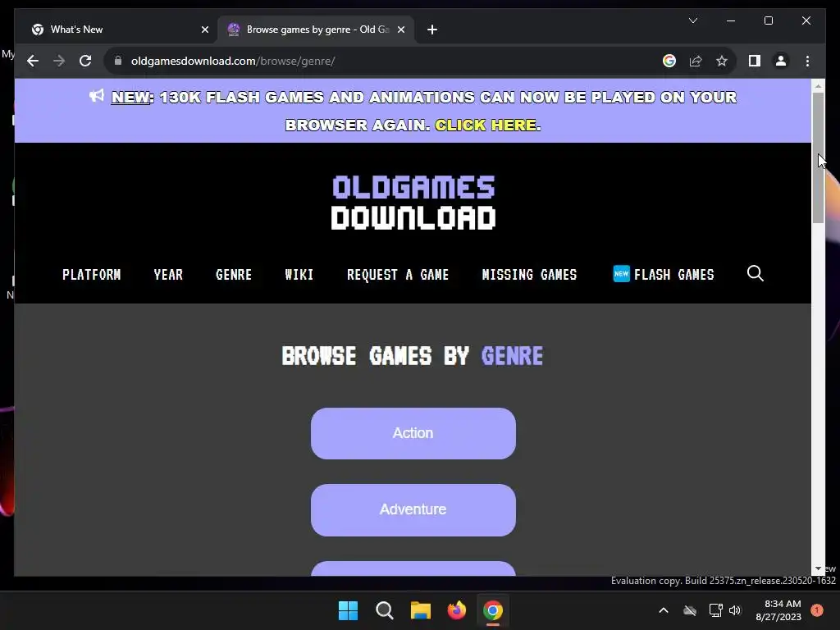Screen dimensions: 840x630
Task: Open the Flash Games menu link
Action: [x=674, y=275]
